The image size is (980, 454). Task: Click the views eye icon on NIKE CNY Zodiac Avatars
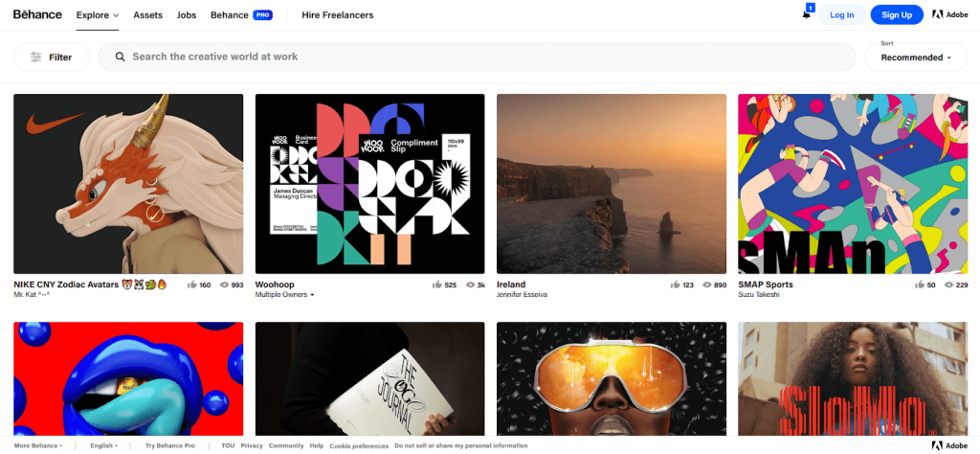point(224,284)
